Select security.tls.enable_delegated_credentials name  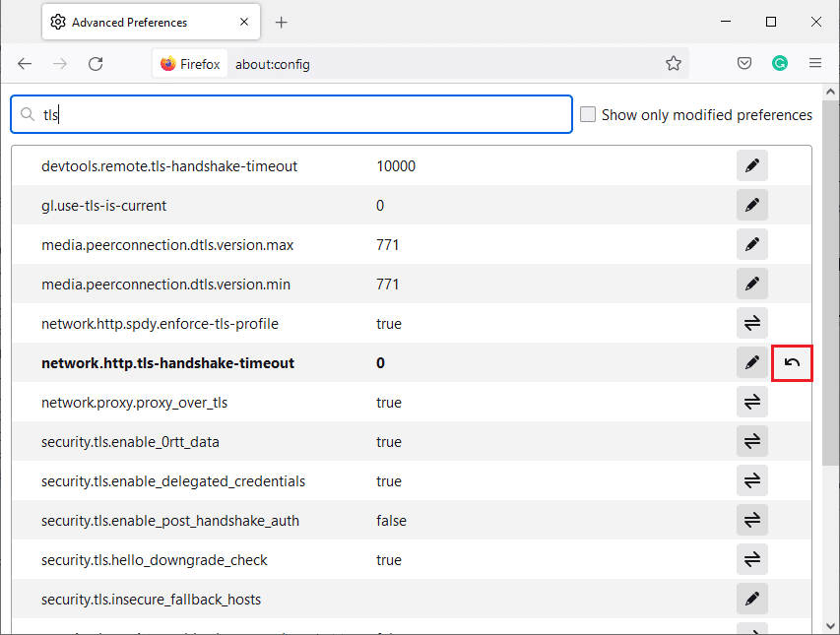pos(173,481)
